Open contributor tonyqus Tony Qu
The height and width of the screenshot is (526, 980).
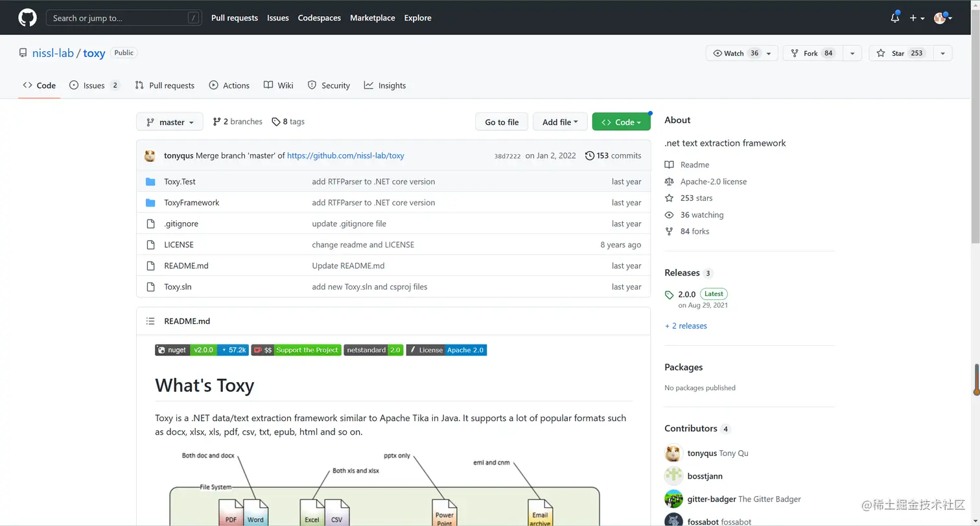click(717, 453)
